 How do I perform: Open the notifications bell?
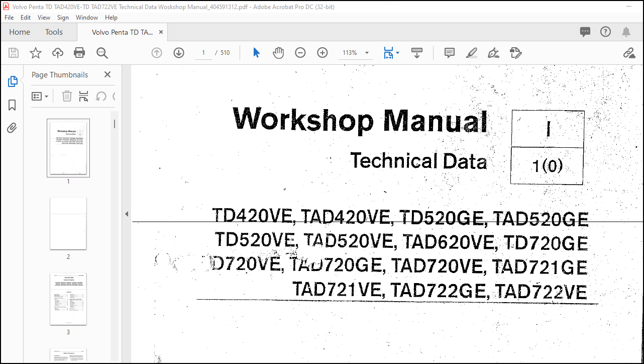626,32
